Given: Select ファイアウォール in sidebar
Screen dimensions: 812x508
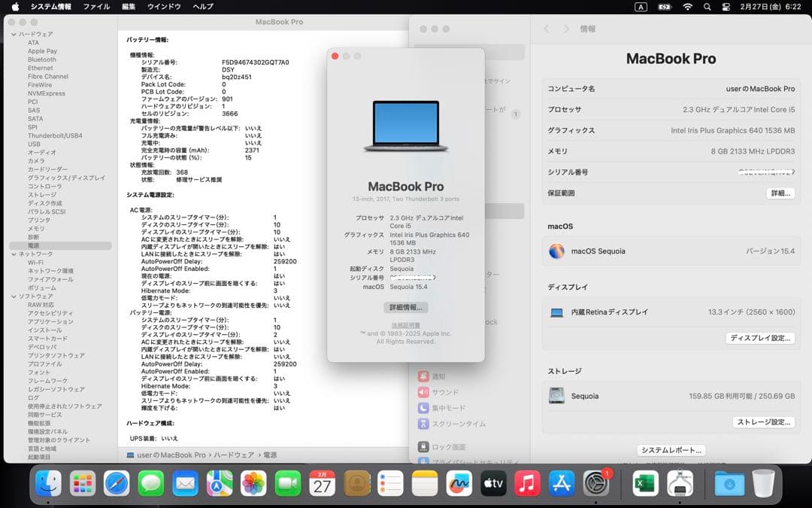Looking at the screenshot, I should [50, 279].
